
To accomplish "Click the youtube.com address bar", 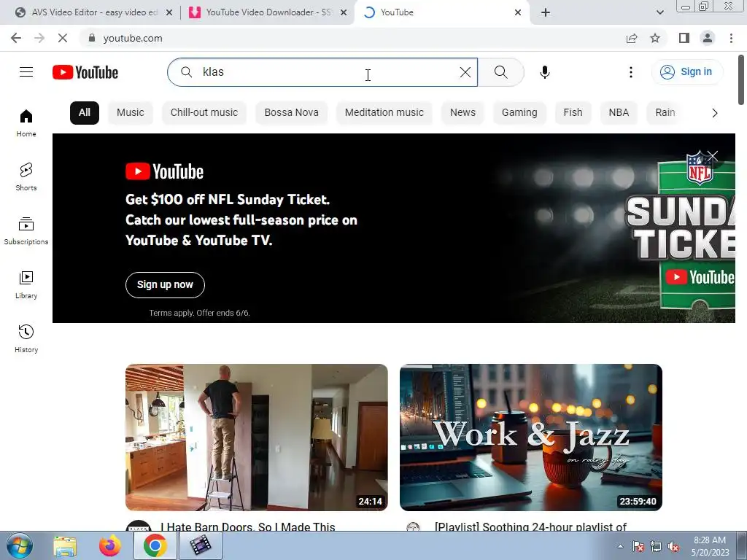I will [x=352, y=38].
